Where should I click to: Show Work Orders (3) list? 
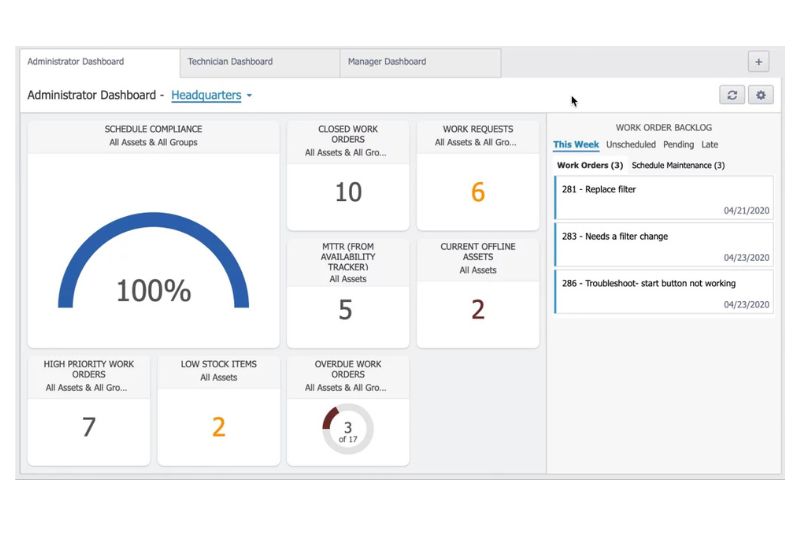click(x=590, y=165)
